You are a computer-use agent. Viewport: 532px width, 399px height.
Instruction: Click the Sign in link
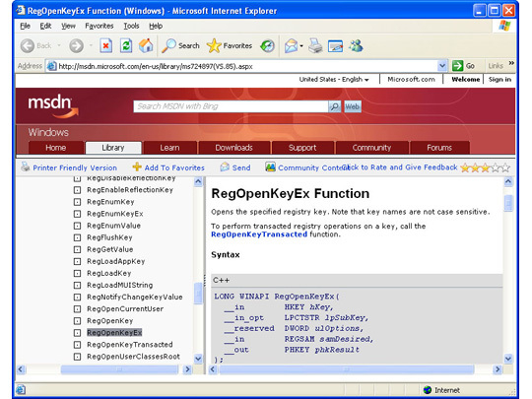[x=499, y=80]
